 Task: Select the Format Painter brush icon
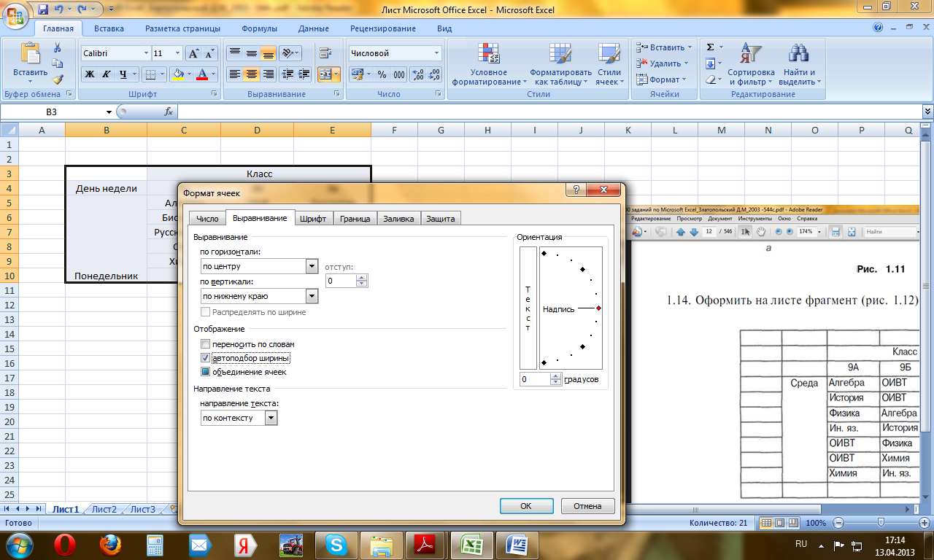point(58,79)
